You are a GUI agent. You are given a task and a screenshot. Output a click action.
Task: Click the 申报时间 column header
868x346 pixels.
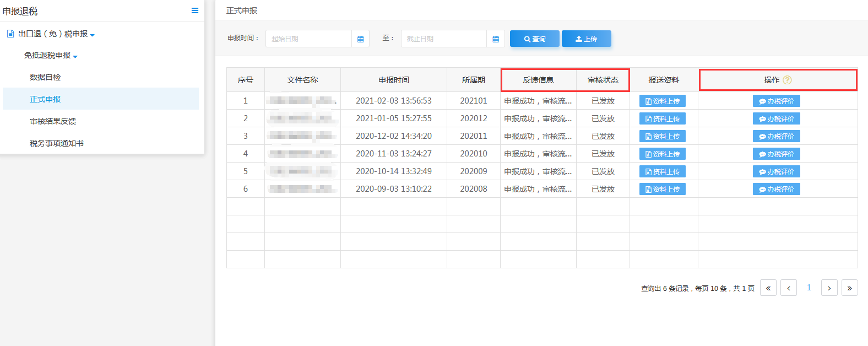point(394,80)
